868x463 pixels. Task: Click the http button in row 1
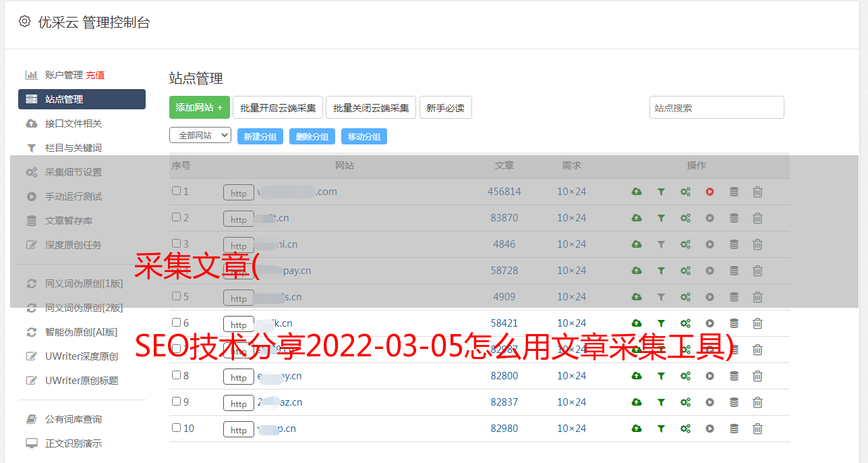point(239,193)
